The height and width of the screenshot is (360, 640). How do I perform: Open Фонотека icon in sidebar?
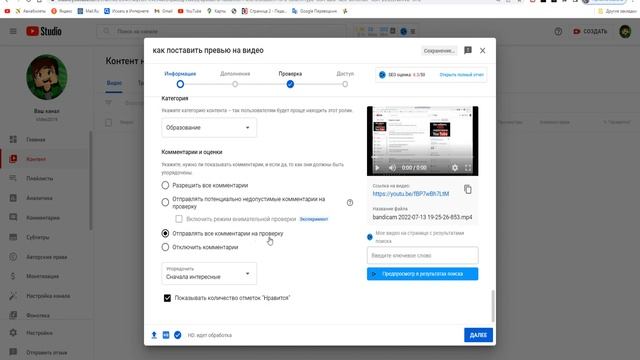(13, 315)
